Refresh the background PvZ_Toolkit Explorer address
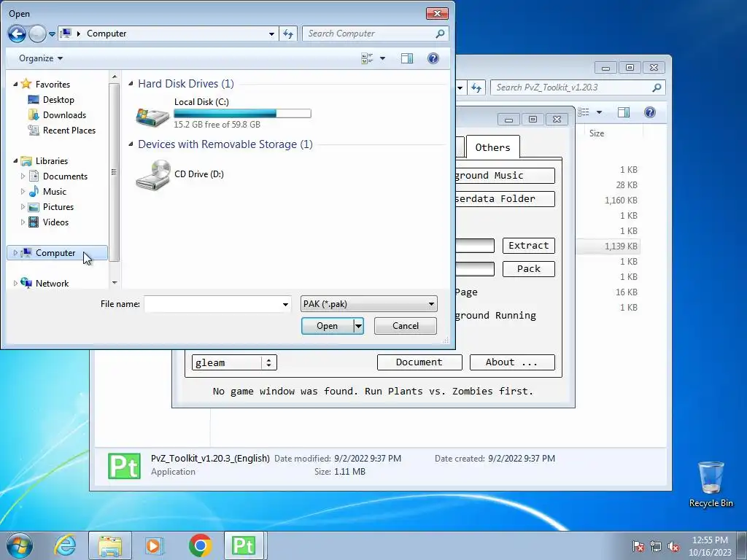Viewport: 747px width, 560px height. click(x=476, y=87)
